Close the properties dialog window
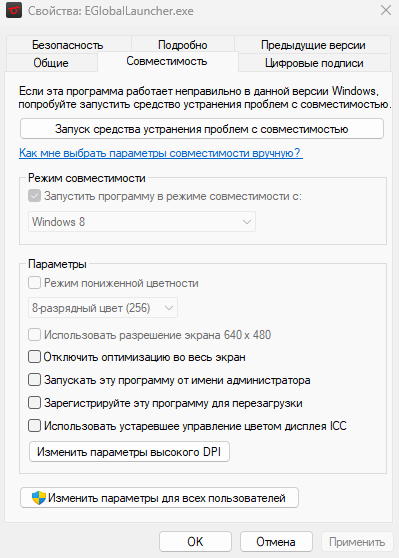Viewport: 399px width, 558px height. 386,10
